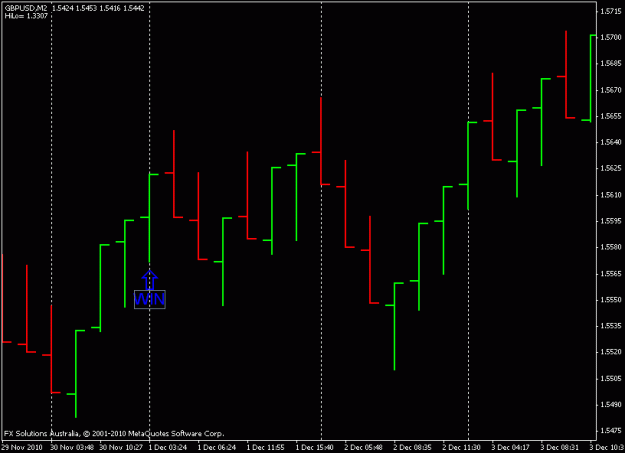Click the FX Solutions Australia copyright text
Viewport: 625px width, 453px height.
tap(114, 433)
